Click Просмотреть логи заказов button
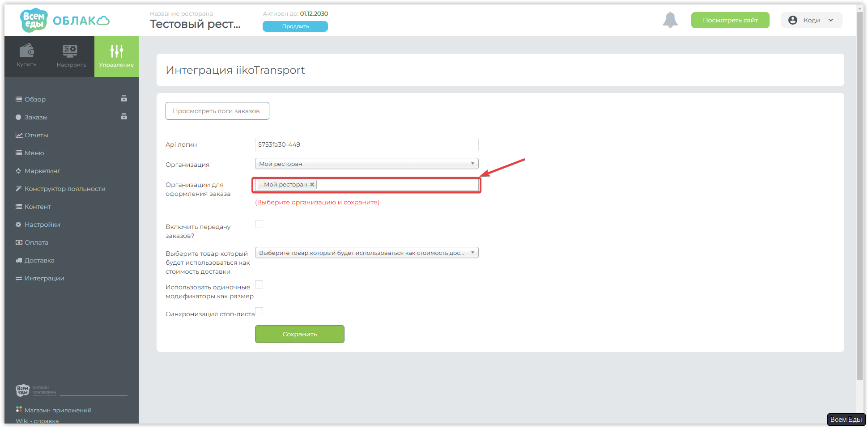This screenshot has width=868, height=428. click(217, 111)
